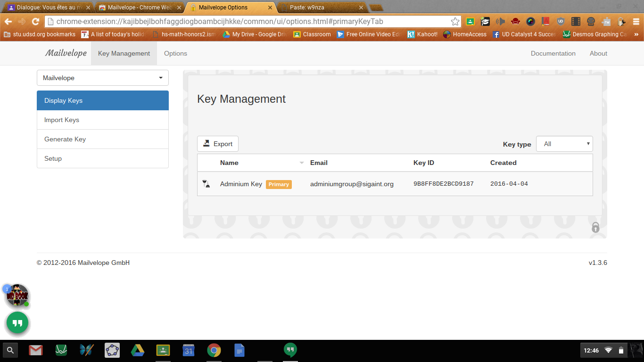Screen dimensions: 644x362
Task: Open the About link
Action: 598,53
